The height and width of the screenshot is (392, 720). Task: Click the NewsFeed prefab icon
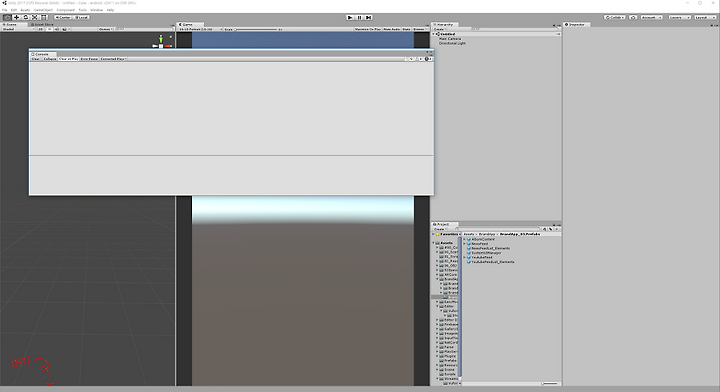pyautogui.click(x=469, y=244)
